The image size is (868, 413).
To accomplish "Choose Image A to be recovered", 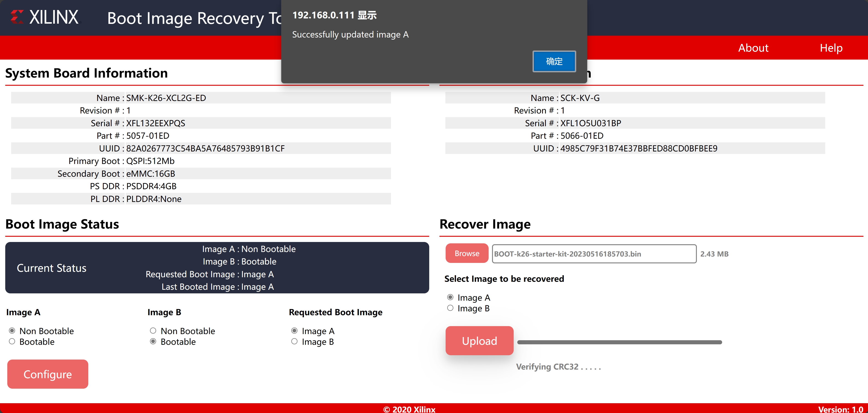I will 450,297.
